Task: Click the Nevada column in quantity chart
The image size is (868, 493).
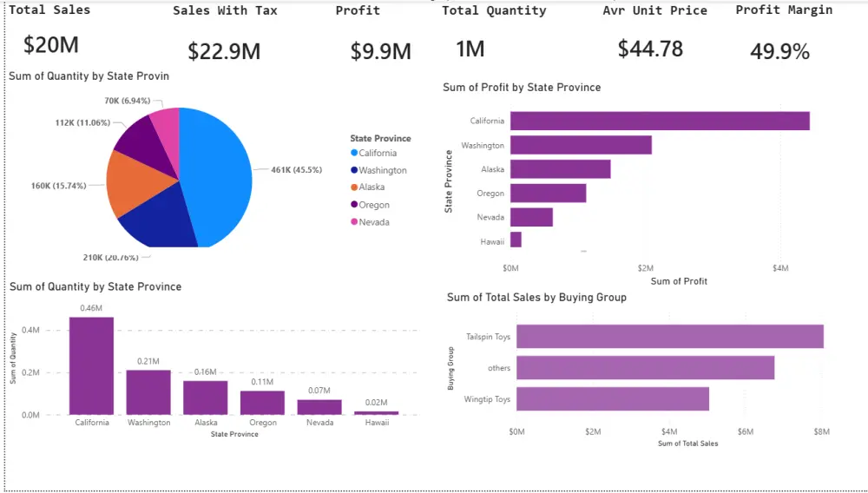Action: point(319,407)
